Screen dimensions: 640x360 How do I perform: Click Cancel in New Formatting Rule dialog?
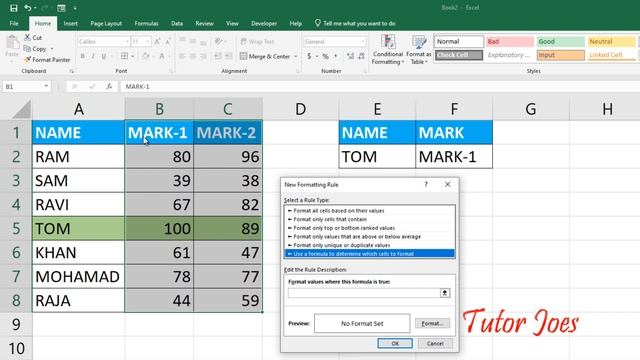coord(435,343)
